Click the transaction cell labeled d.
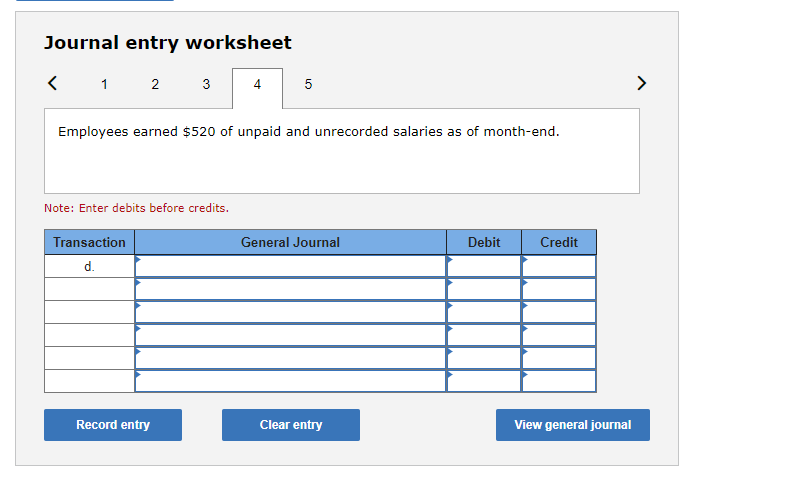Screen dimensions: 800x480 (89, 266)
